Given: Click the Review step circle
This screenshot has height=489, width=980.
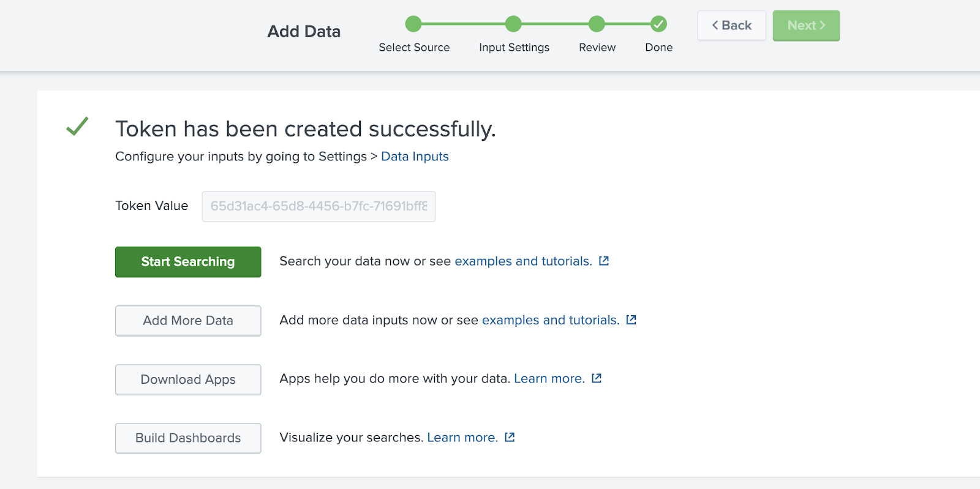Looking at the screenshot, I should click(597, 24).
